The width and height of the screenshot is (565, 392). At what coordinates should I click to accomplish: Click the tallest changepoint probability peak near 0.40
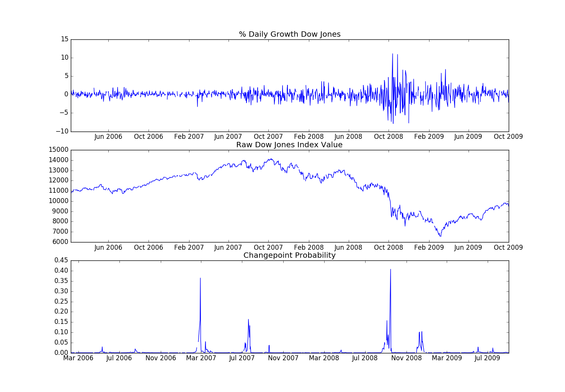tap(390, 270)
